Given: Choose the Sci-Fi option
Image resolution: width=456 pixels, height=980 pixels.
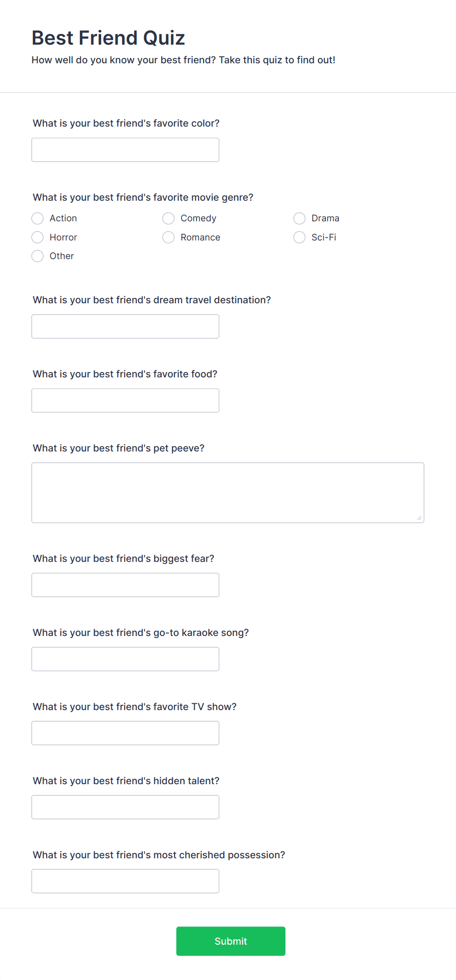Looking at the screenshot, I should [x=300, y=238].
